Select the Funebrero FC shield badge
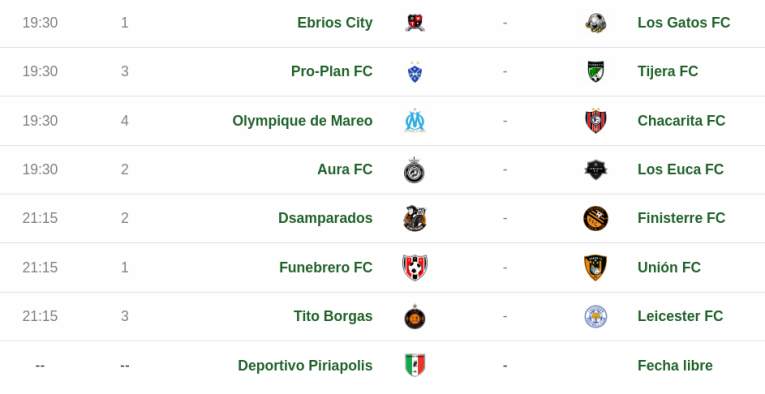Image resolution: width=765 pixels, height=394 pixels. pyautogui.click(x=415, y=267)
